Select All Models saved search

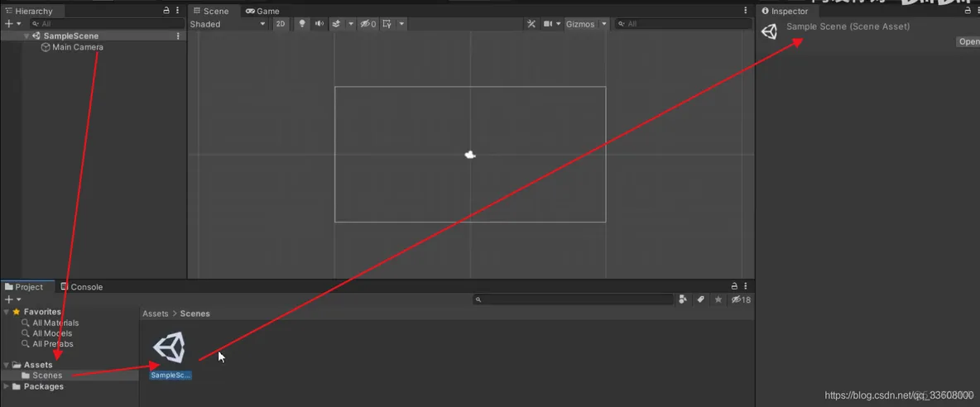point(52,333)
